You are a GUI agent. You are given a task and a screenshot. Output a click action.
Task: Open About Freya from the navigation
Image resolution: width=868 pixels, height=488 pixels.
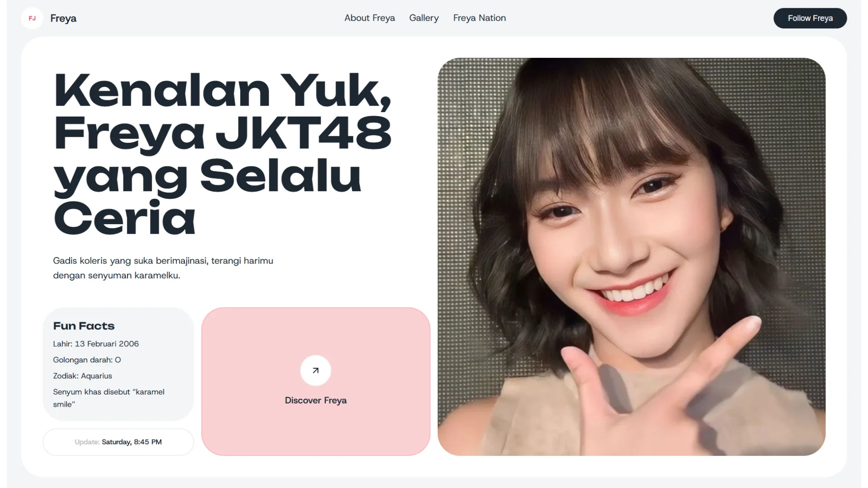(369, 18)
